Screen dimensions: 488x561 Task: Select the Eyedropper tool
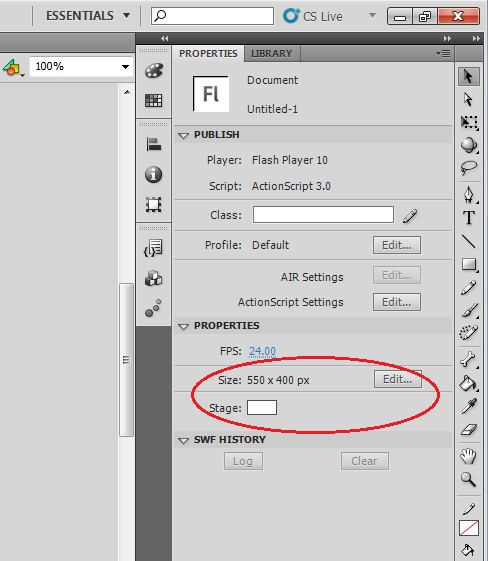pyautogui.click(x=469, y=406)
